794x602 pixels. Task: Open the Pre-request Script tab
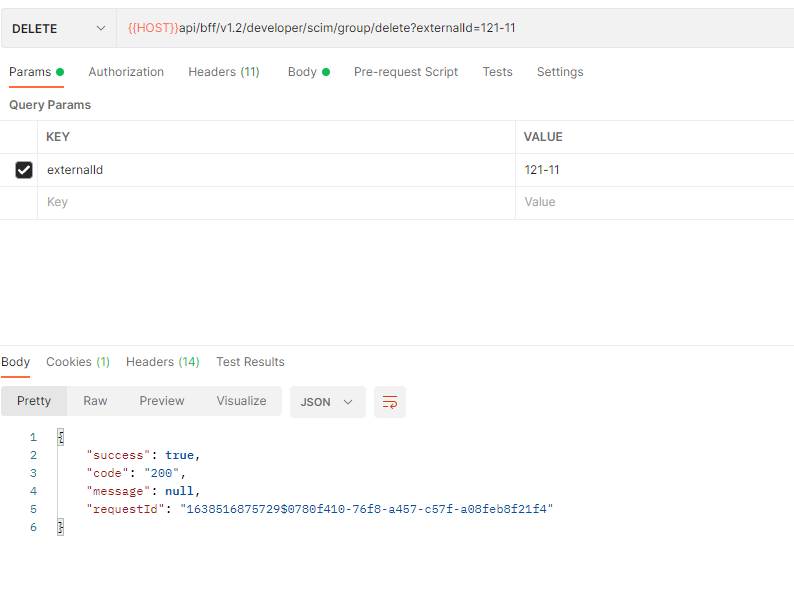coord(406,72)
